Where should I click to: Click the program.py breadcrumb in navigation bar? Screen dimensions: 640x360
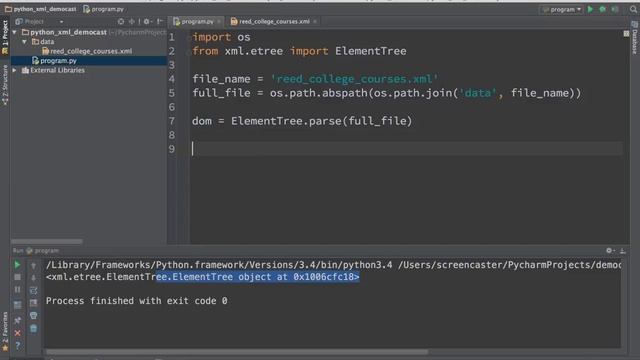[x=103, y=9]
